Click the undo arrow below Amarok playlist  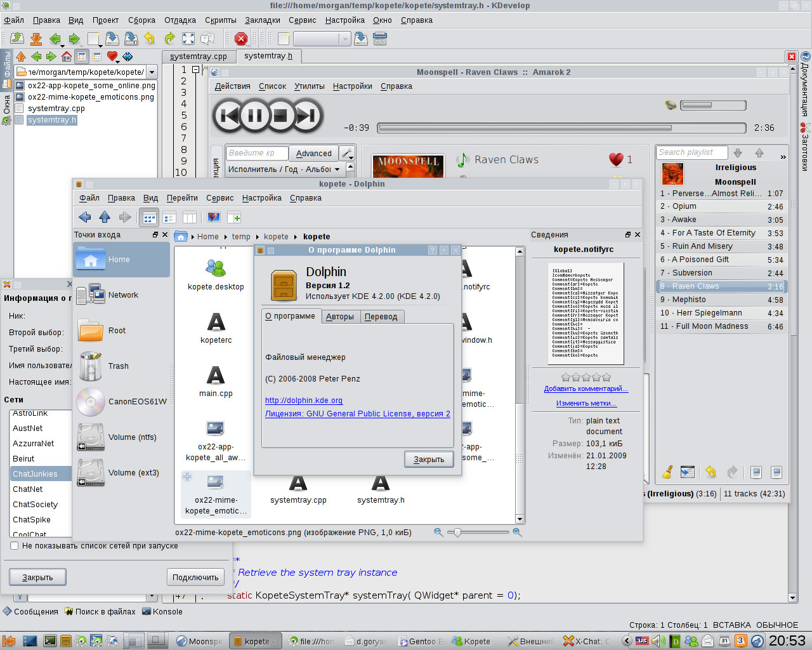pos(710,472)
